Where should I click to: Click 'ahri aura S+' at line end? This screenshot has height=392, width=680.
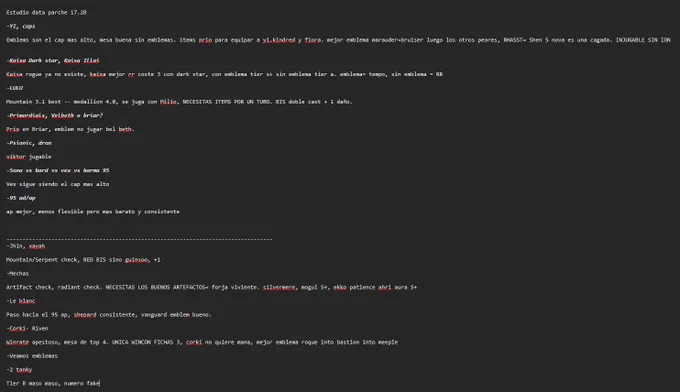(x=397, y=287)
